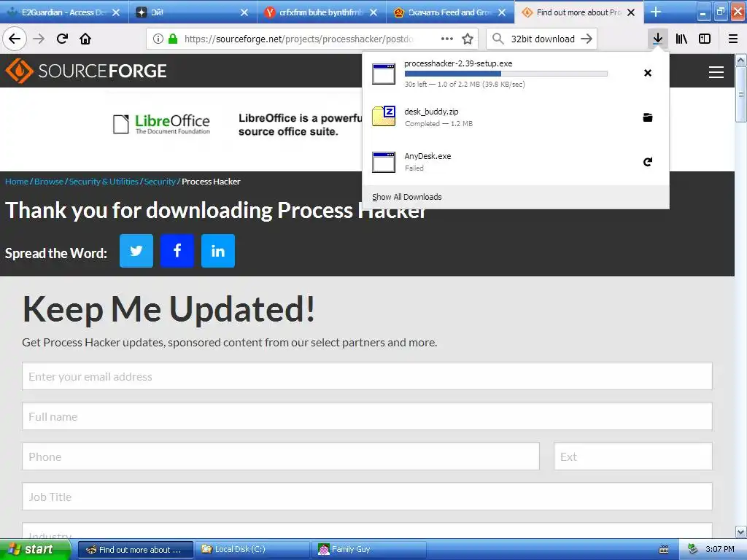Image resolution: width=747 pixels, height=560 pixels.
Task: Close the Find out more about Pro tab
Action: click(x=631, y=12)
